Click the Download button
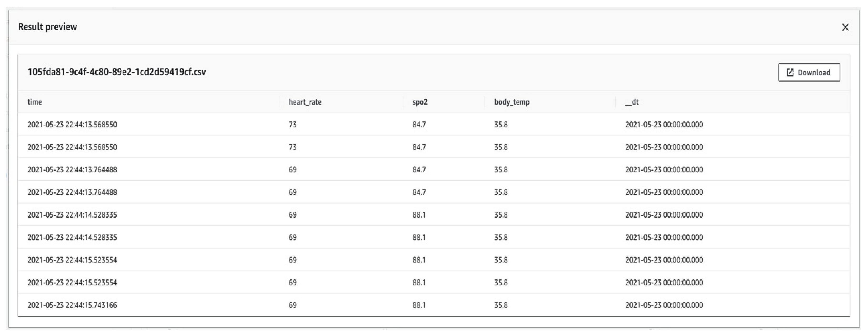Image resolution: width=868 pixels, height=335 pixels. [809, 72]
